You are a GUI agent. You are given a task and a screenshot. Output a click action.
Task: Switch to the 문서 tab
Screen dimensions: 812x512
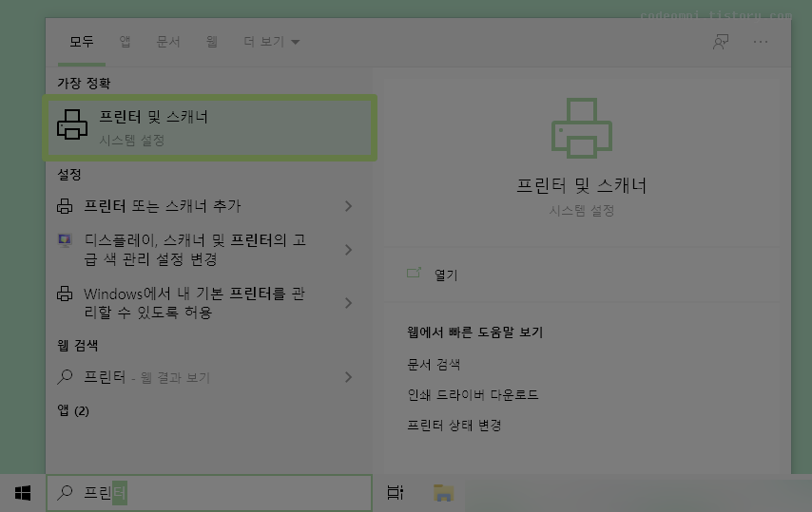[x=167, y=42]
